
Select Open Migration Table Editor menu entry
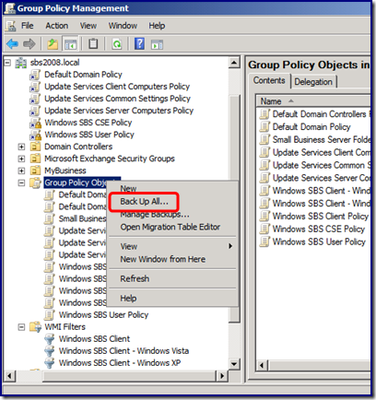tap(170, 227)
